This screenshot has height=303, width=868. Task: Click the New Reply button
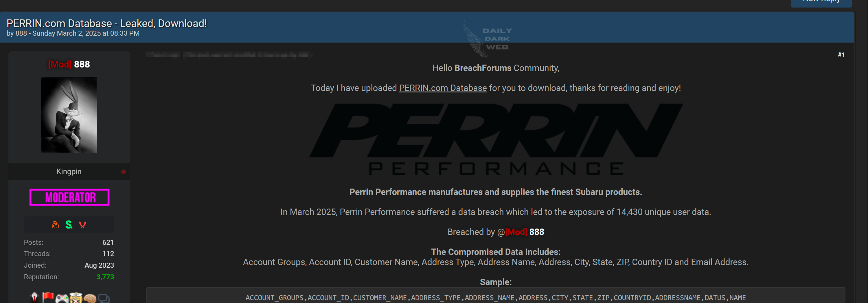tap(821, 3)
